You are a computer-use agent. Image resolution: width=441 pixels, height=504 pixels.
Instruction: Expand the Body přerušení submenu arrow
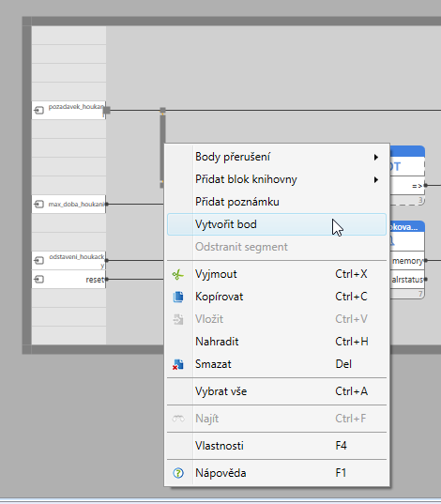pos(375,157)
